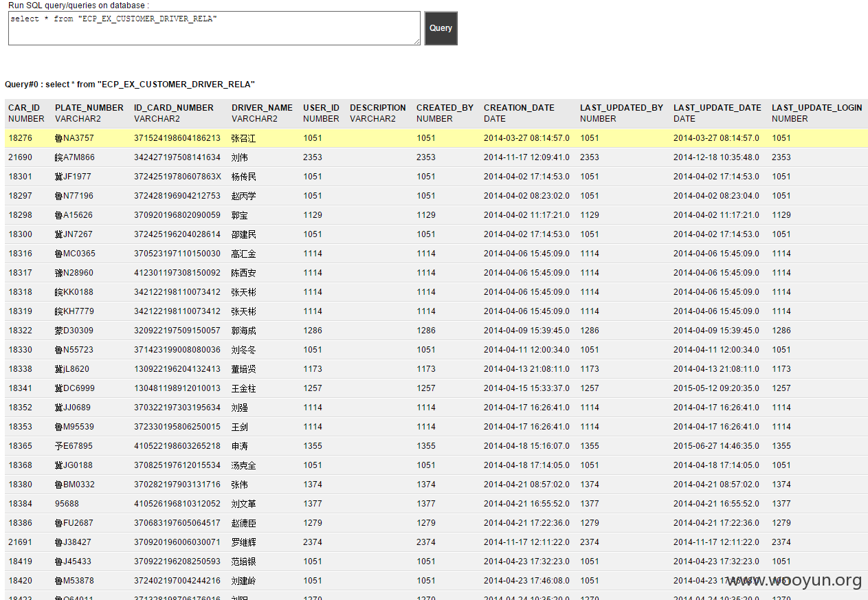868x600 pixels.
Task: Focus the SQL query text area
Action: click(x=214, y=28)
